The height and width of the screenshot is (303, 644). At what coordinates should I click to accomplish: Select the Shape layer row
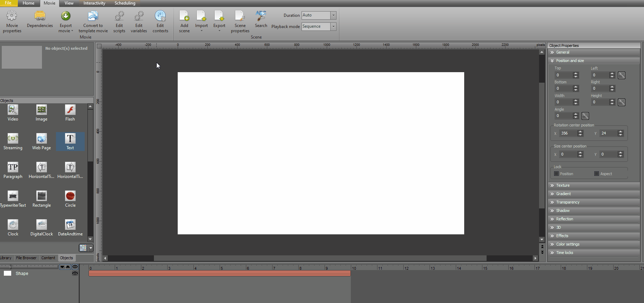pos(39,273)
